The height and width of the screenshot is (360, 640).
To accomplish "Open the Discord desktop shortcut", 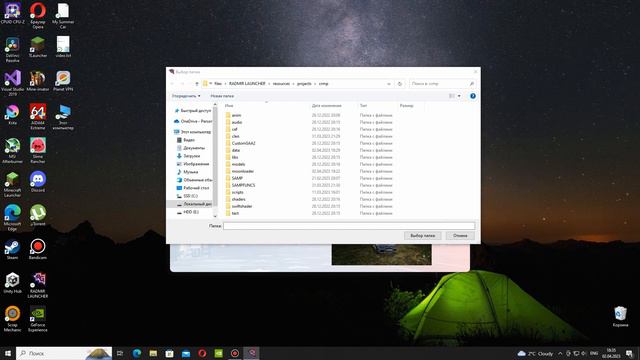I will pos(38,182).
